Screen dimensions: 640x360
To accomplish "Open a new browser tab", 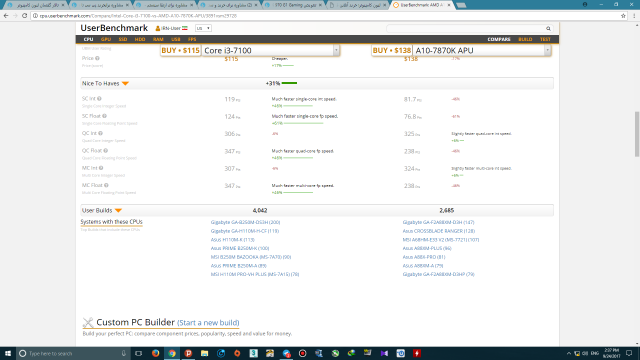I will (x=461, y=5).
